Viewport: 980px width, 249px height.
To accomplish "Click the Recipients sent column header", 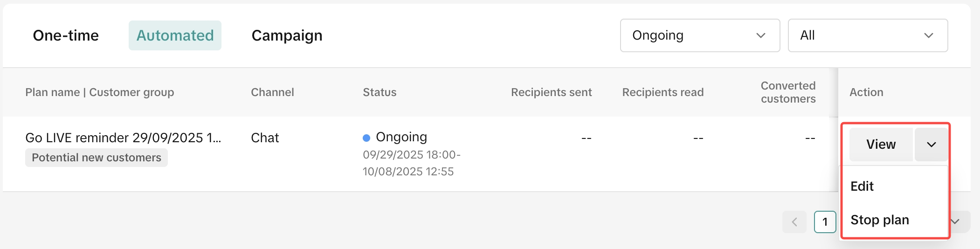I will [551, 92].
